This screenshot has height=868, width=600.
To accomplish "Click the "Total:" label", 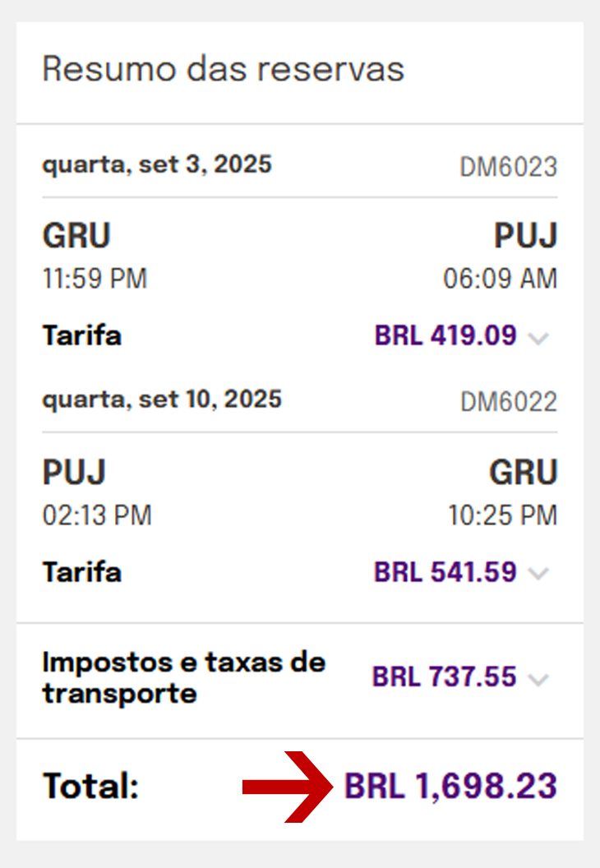I will coord(90,787).
